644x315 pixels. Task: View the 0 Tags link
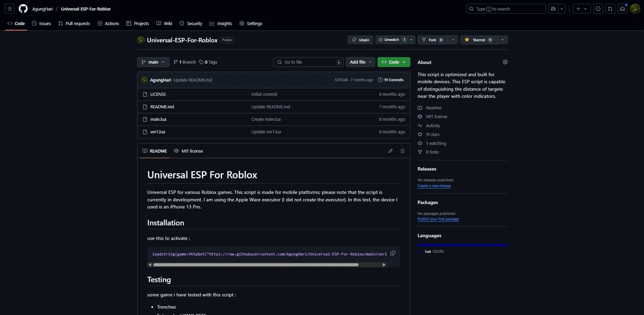coord(208,62)
